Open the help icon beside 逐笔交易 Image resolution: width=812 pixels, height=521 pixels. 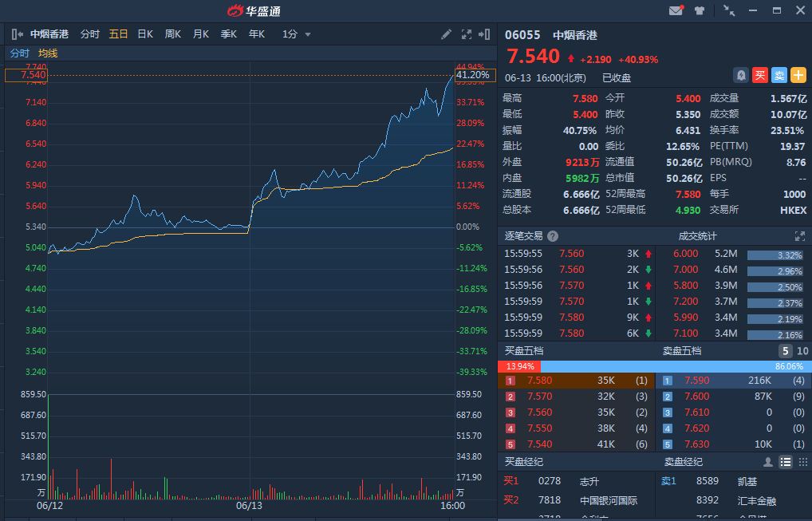tap(553, 236)
